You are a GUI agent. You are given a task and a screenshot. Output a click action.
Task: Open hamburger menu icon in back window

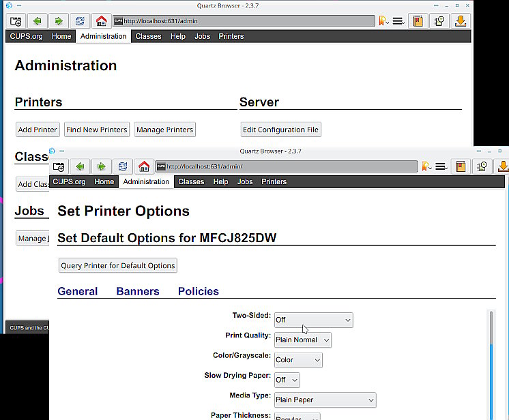click(398, 21)
